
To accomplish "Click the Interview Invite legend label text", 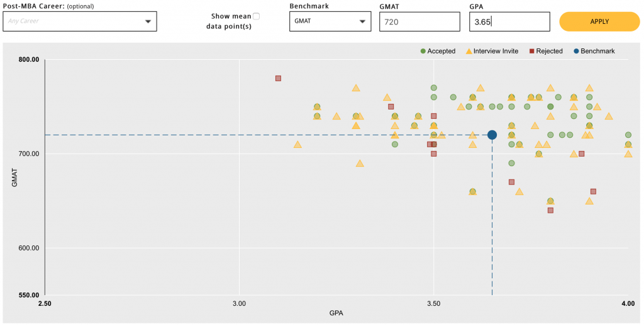I will point(496,51).
